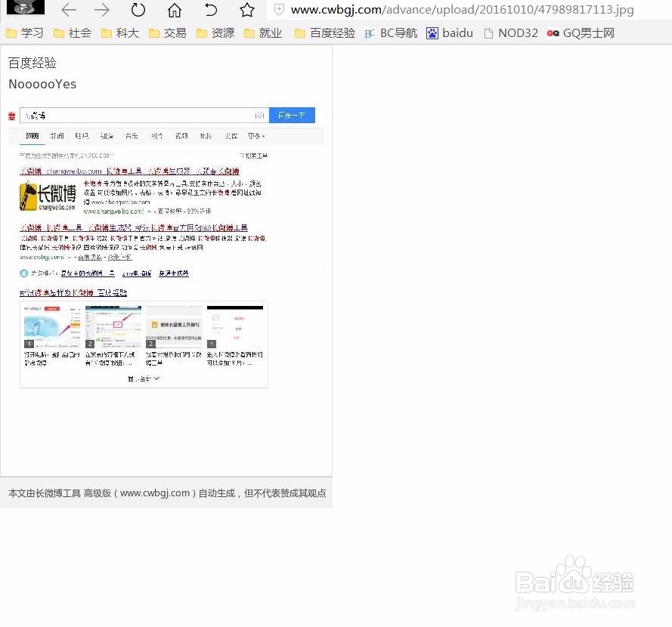Screen dimensions: 672x627
Task: Click the browser back arrow
Action: [x=69, y=10]
